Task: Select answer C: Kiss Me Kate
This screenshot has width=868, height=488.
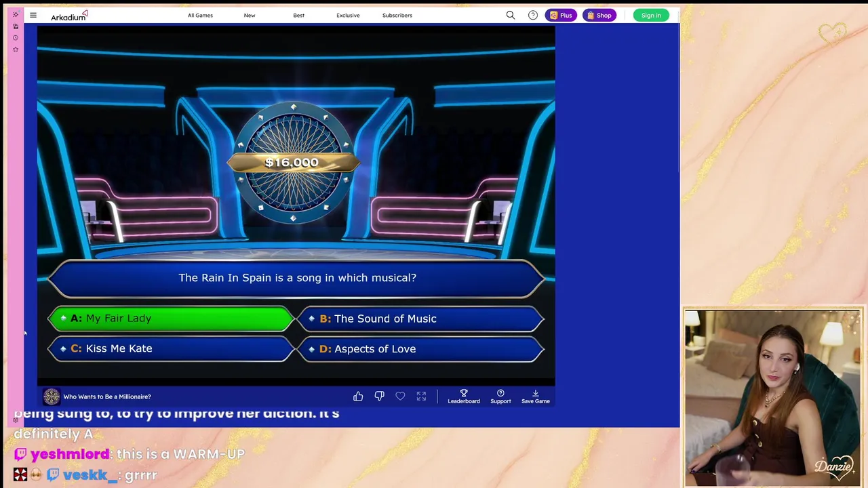Action: [171, 348]
